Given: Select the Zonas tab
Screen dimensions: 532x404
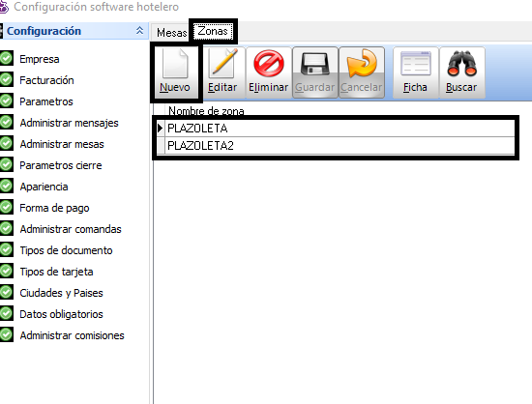Looking at the screenshot, I should (213, 31).
